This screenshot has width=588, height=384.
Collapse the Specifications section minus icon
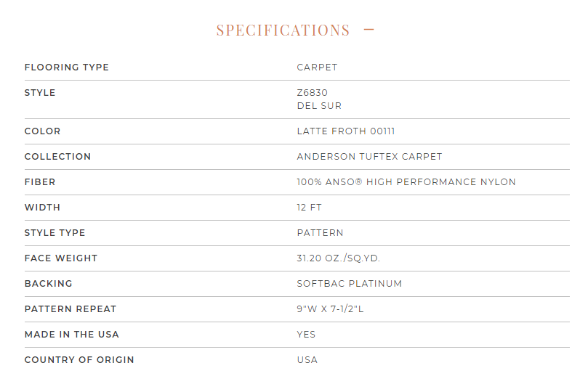point(369,29)
